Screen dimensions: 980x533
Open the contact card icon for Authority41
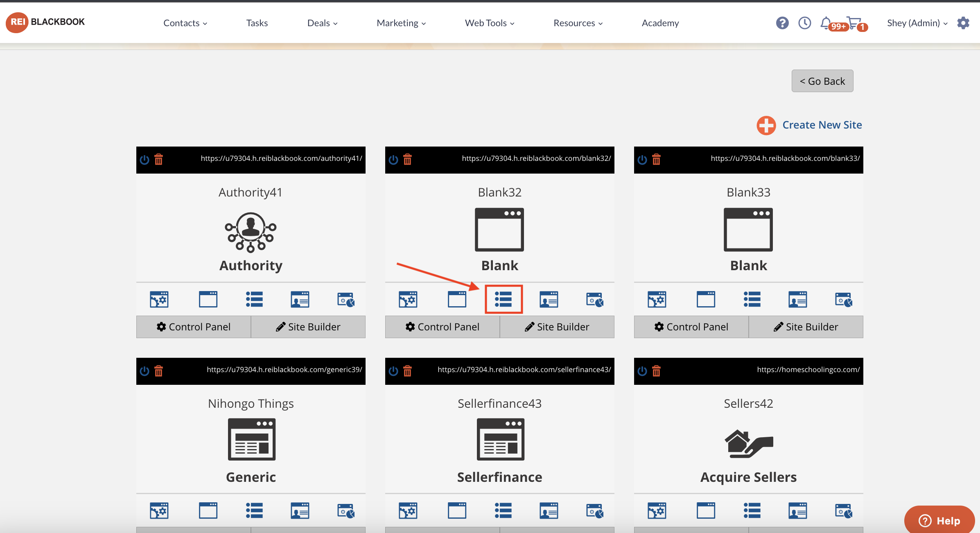point(300,299)
